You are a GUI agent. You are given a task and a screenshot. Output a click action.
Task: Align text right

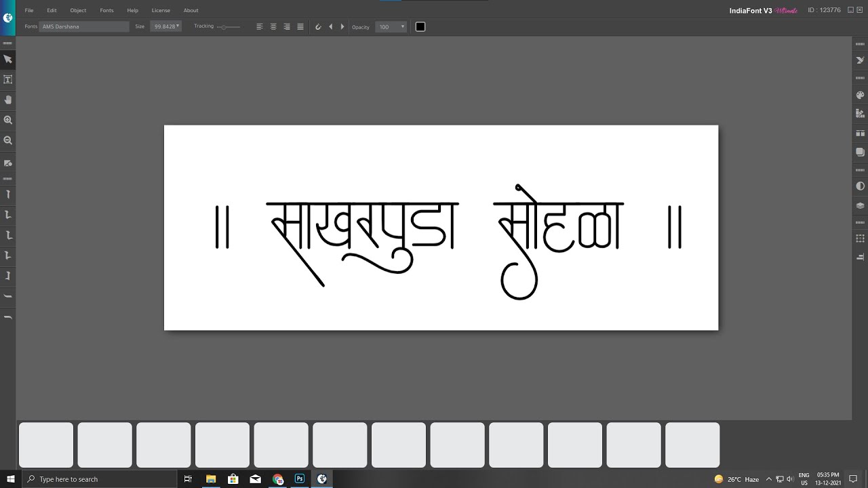(x=287, y=26)
